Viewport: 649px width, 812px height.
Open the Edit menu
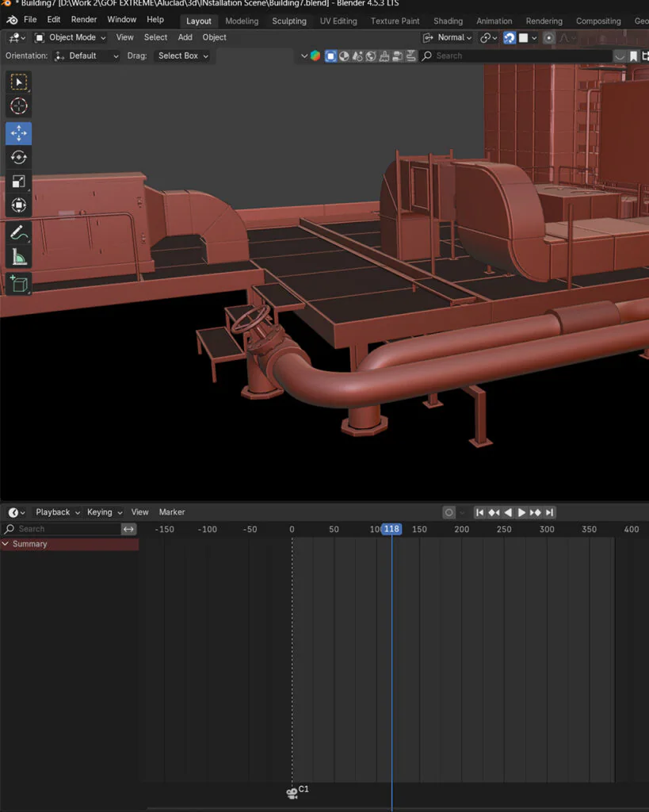point(53,20)
